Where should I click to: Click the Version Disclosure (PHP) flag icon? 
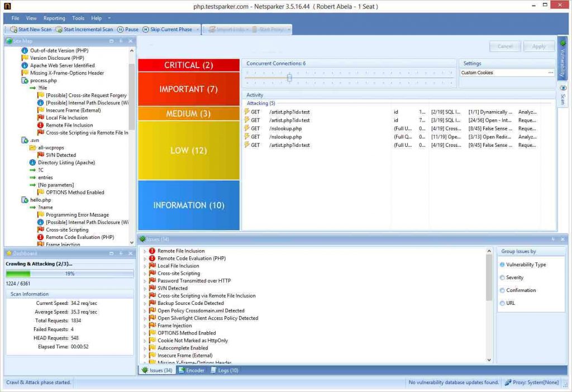tap(25, 58)
